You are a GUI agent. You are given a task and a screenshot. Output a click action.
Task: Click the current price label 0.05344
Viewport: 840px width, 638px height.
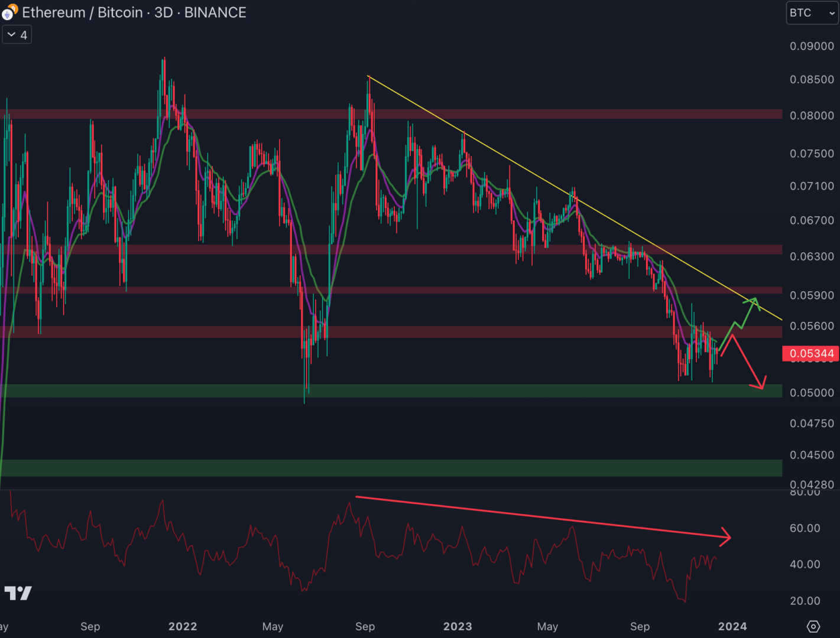811,353
